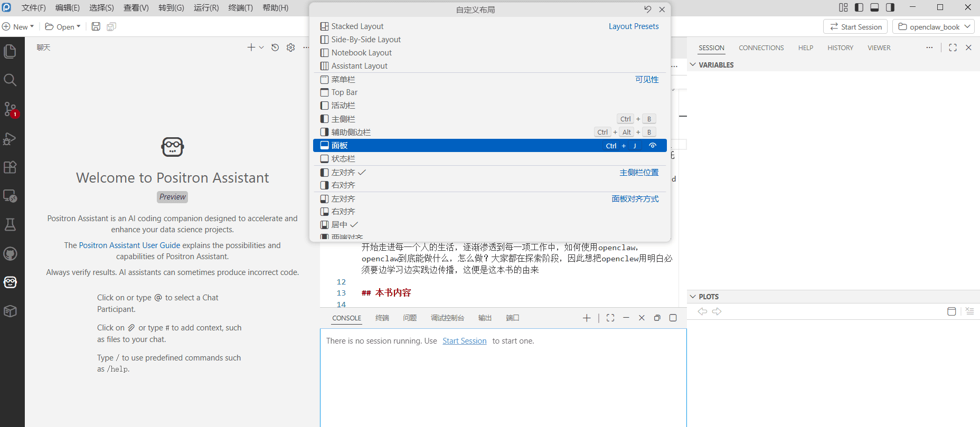
Task: Choose Notebook Layout preset
Action: click(x=490, y=53)
